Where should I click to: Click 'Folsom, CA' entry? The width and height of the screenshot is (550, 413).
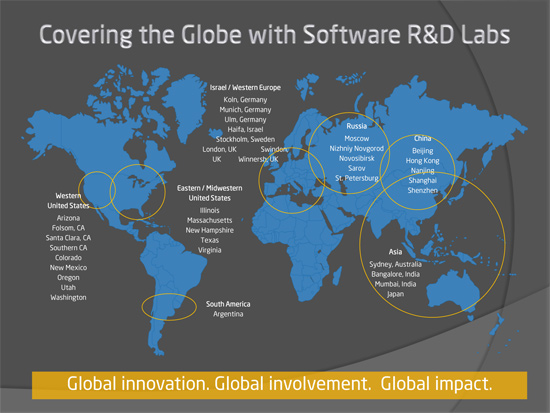click(68, 228)
